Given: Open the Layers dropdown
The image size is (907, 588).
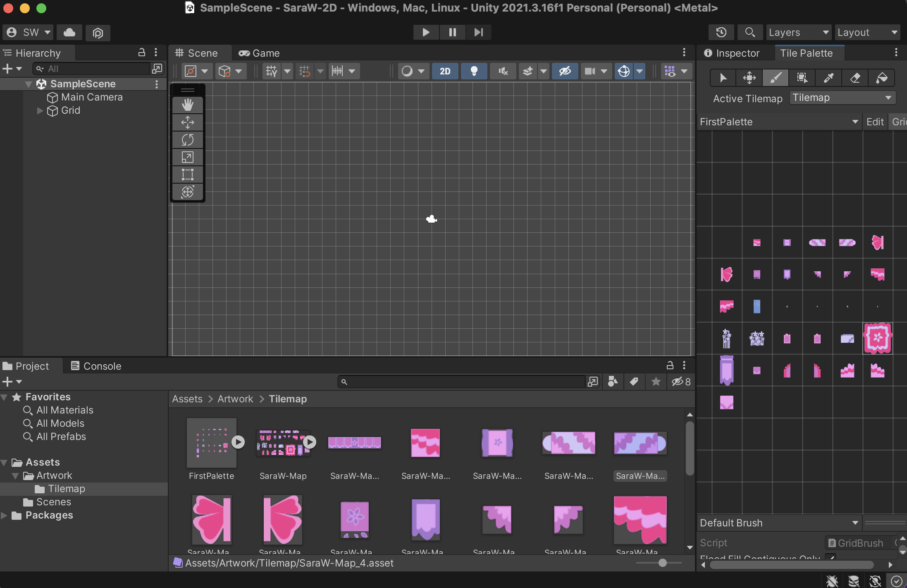Looking at the screenshot, I should pos(799,32).
